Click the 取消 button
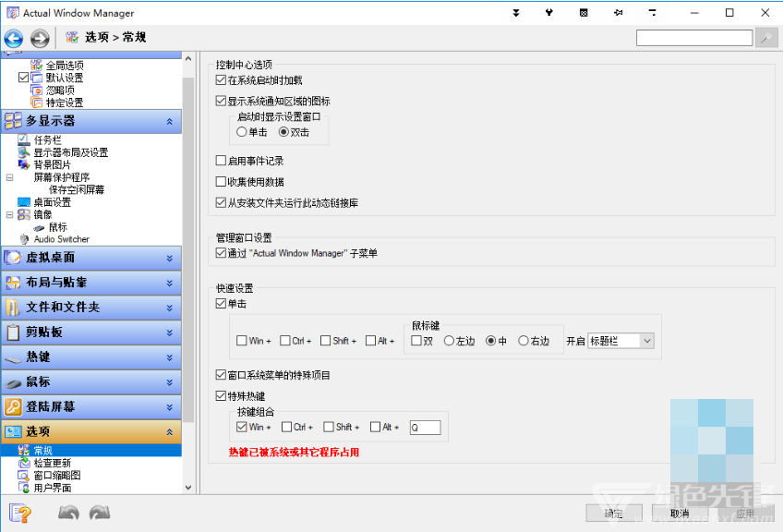 click(680, 513)
